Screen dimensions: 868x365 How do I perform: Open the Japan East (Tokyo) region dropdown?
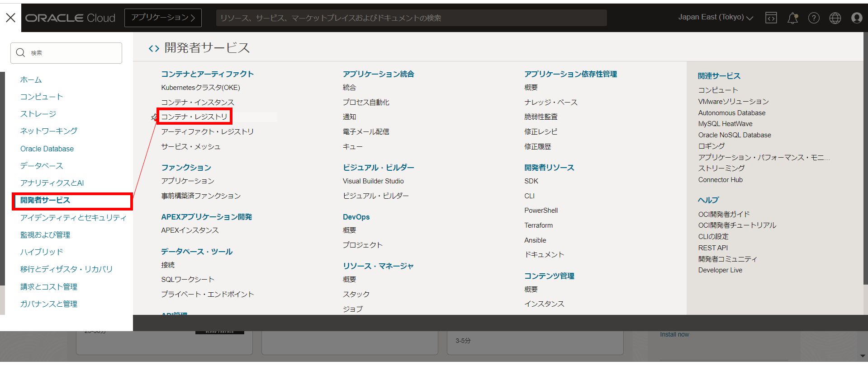click(x=716, y=17)
